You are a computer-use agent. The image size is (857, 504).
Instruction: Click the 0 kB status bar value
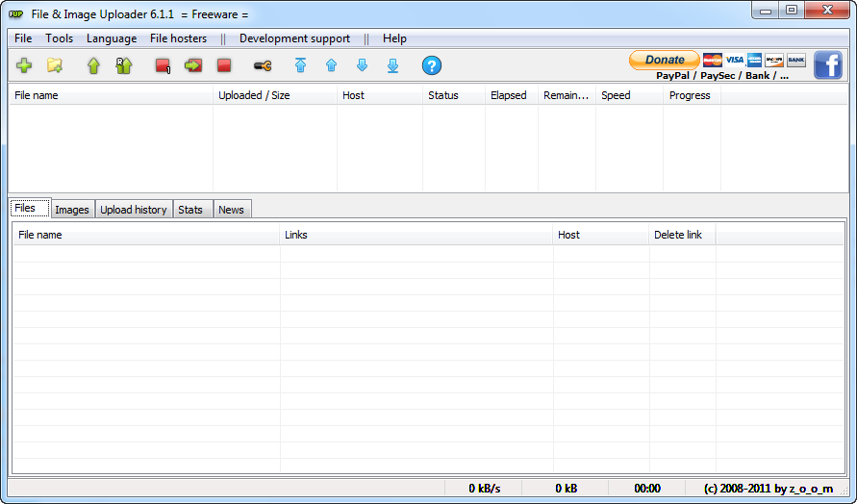(x=567, y=489)
